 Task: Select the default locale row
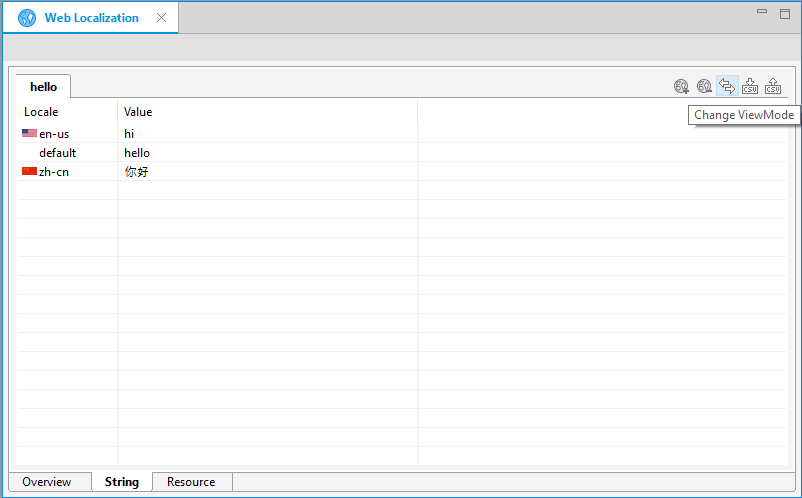[x=57, y=153]
